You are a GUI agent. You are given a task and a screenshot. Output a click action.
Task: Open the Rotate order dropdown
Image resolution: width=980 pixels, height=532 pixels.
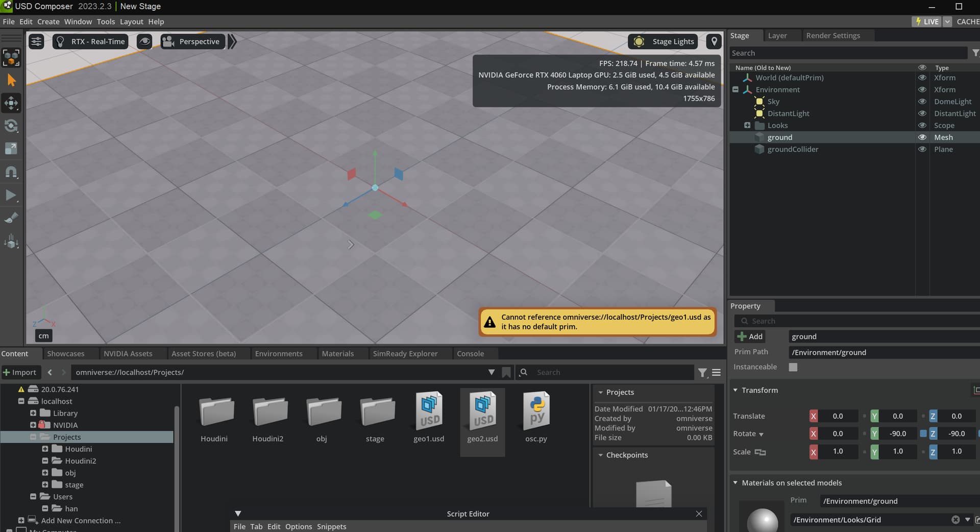click(x=761, y=434)
